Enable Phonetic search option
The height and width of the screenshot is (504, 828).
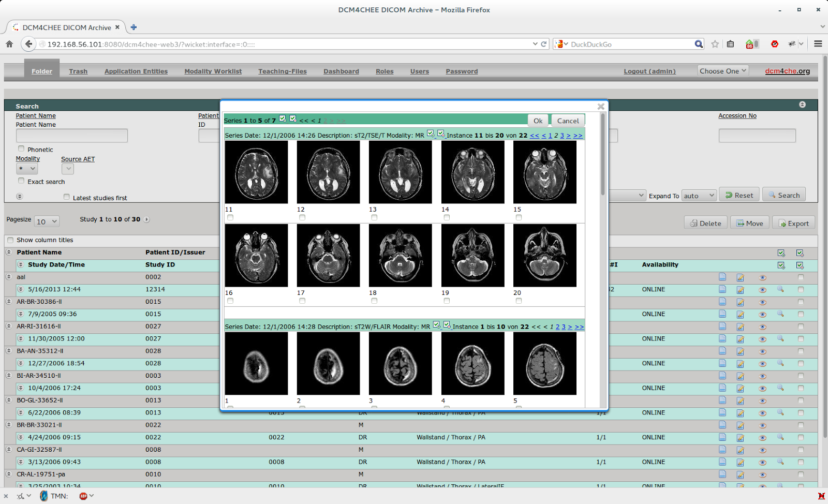21,149
